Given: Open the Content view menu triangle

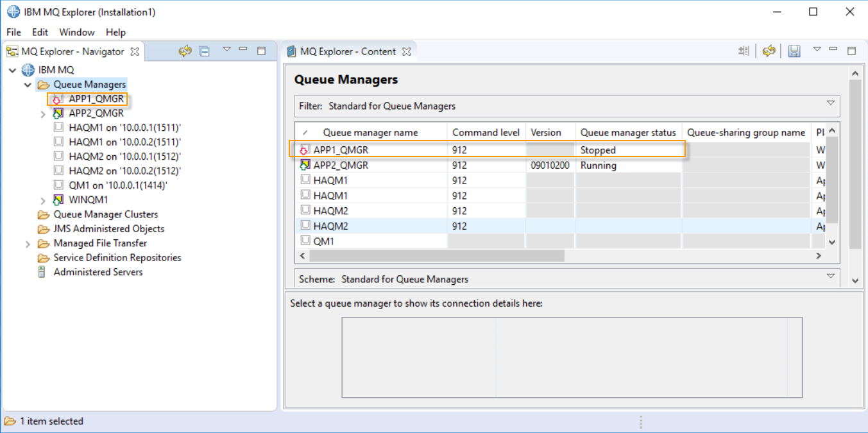Looking at the screenshot, I should 817,49.
